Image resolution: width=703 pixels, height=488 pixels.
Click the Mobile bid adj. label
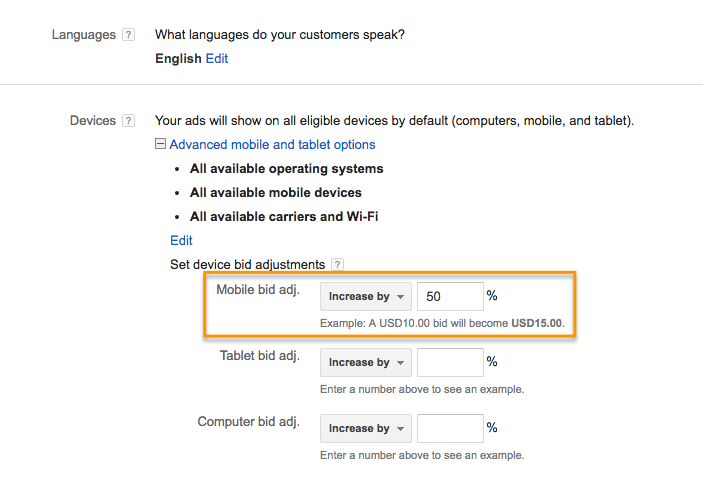pos(258,290)
